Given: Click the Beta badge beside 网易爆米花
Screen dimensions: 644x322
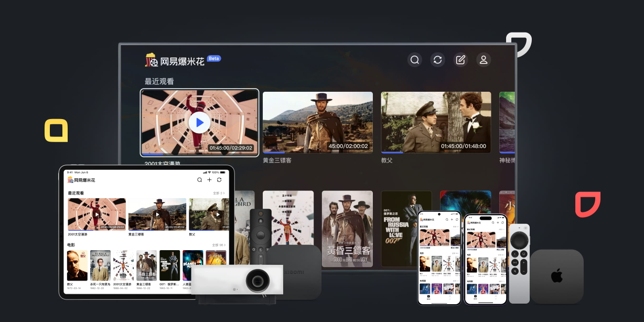Looking at the screenshot, I should click(x=214, y=58).
